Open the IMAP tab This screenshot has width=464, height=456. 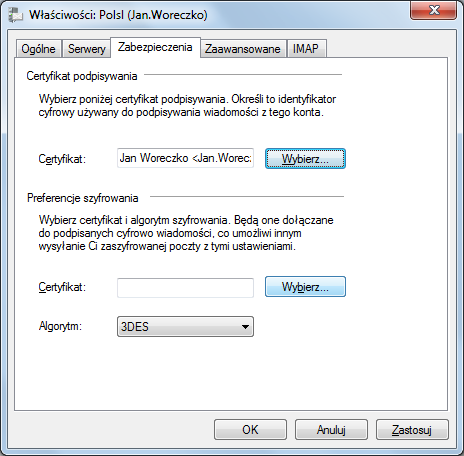[x=306, y=49]
